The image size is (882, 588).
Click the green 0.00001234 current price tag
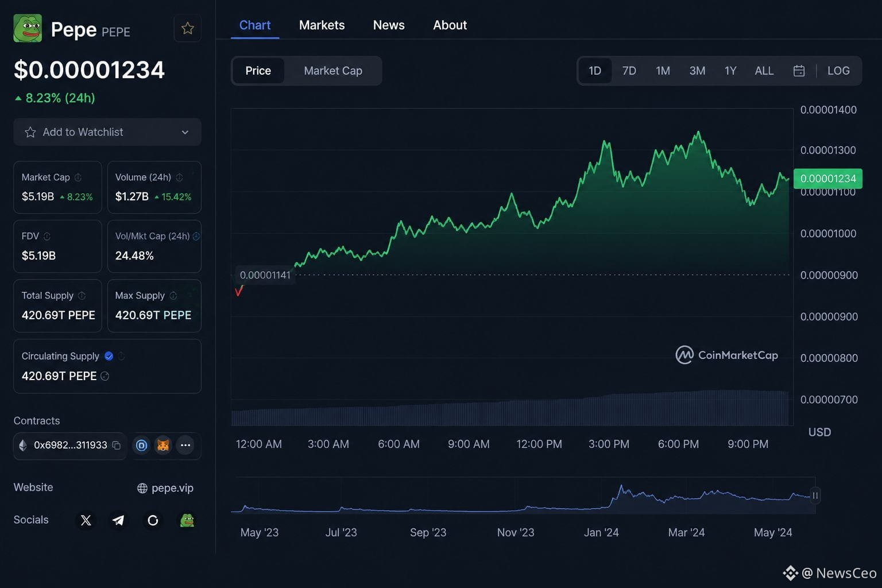[828, 179]
